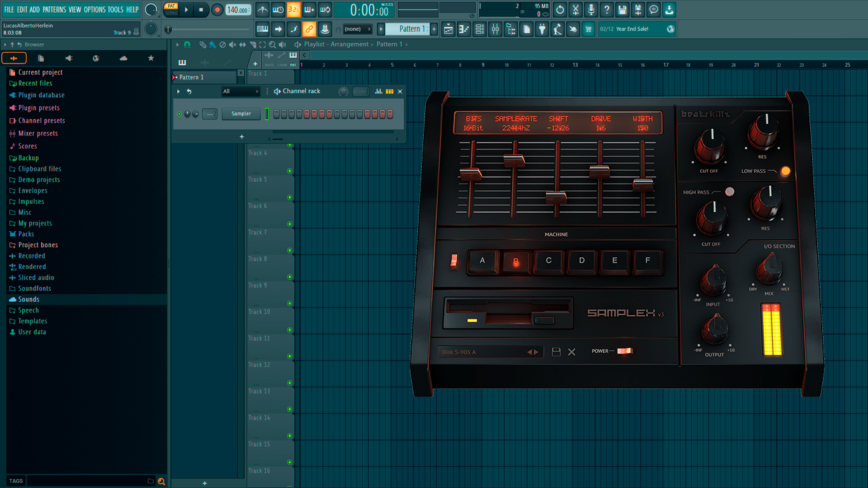Expand the Packs folder in browser
This screenshot has width=868, height=488.
(26, 234)
